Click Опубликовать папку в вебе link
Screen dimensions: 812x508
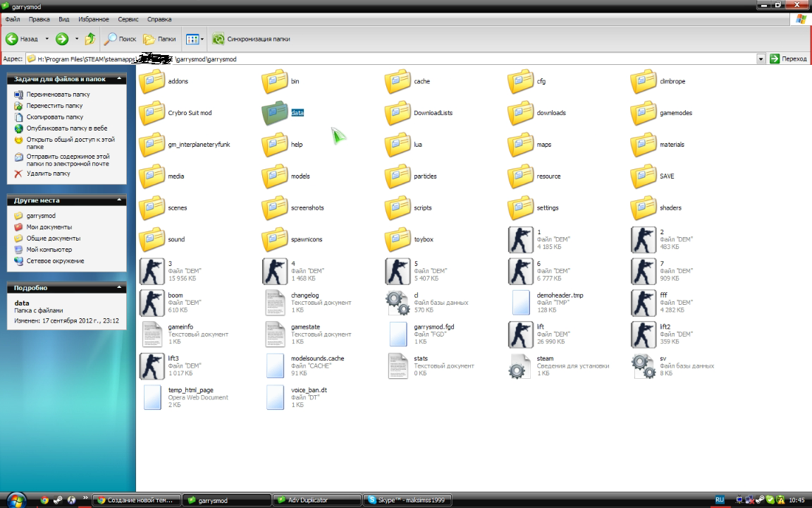click(x=67, y=128)
